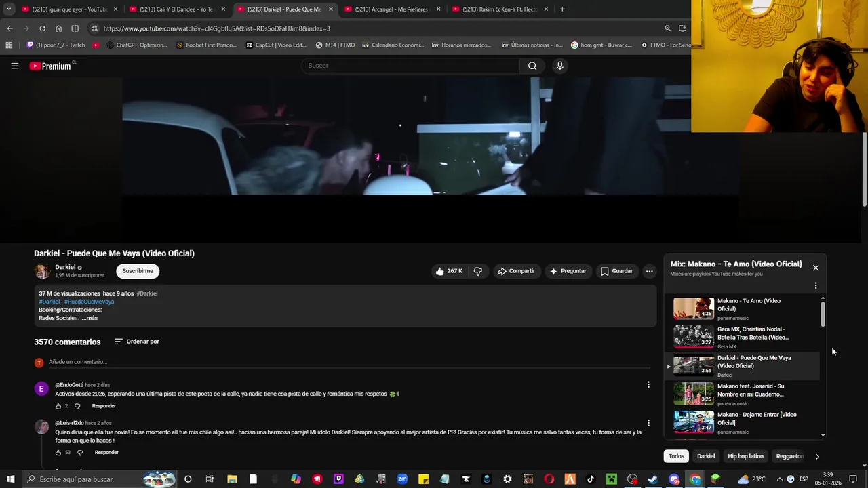Select the Todos filter chip
The image size is (868, 488).
[677, 456]
